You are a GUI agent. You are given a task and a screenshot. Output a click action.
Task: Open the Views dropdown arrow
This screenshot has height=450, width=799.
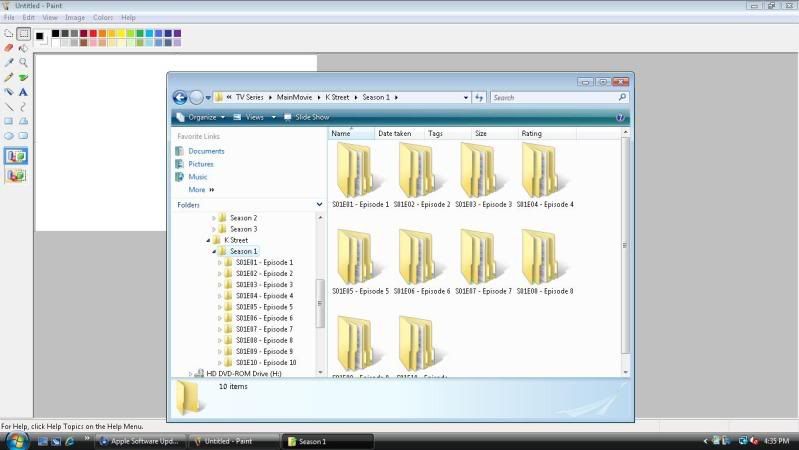[x=274, y=117]
